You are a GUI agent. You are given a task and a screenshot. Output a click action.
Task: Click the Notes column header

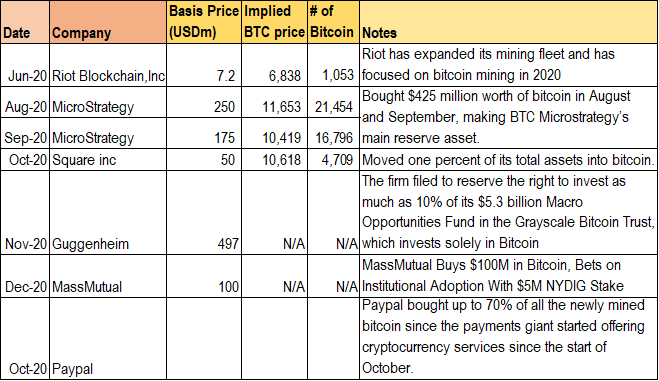508,22
